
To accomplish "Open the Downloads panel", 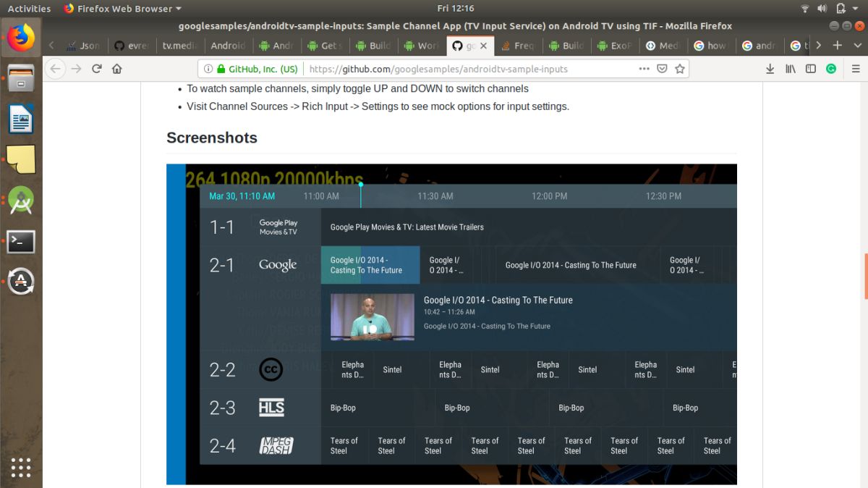I will 770,69.
